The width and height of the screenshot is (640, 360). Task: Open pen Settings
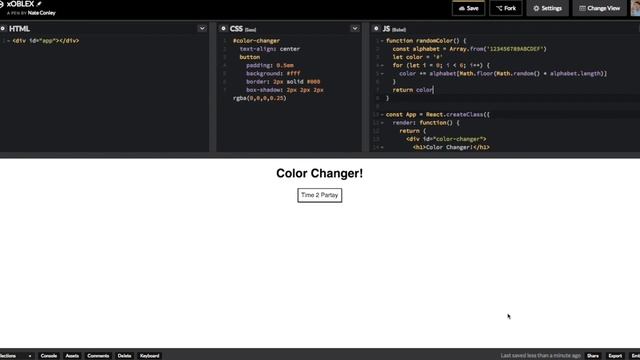(547, 8)
